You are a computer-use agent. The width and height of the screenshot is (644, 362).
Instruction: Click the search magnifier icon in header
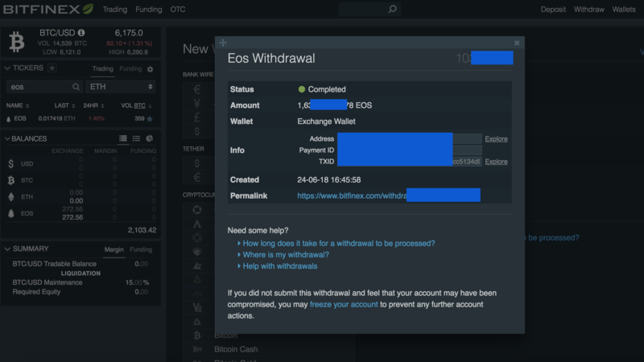click(392, 10)
